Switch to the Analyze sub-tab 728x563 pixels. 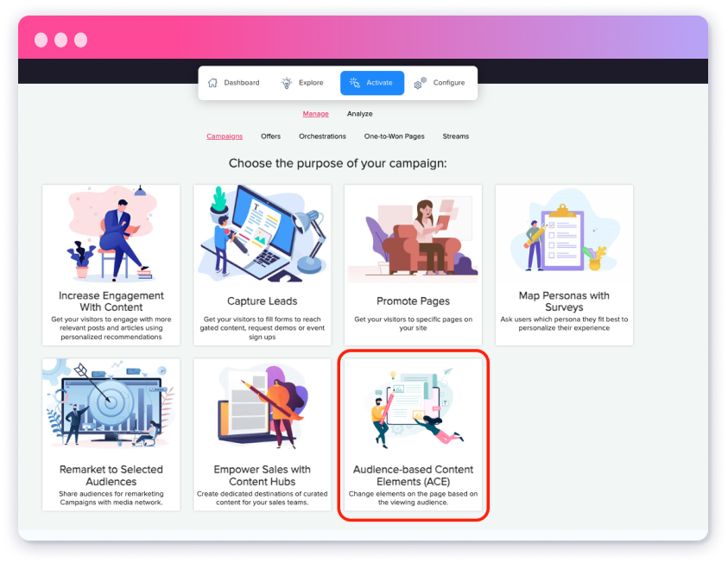point(360,114)
